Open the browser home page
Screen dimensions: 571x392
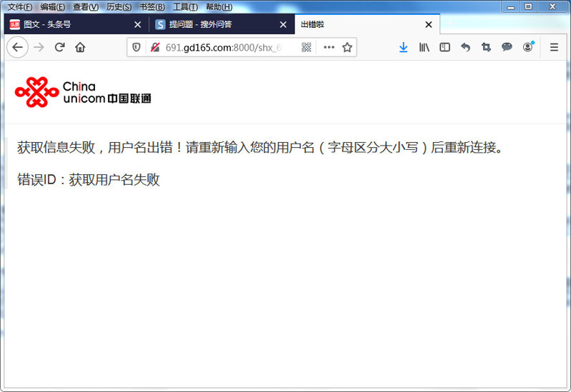coord(80,47)
